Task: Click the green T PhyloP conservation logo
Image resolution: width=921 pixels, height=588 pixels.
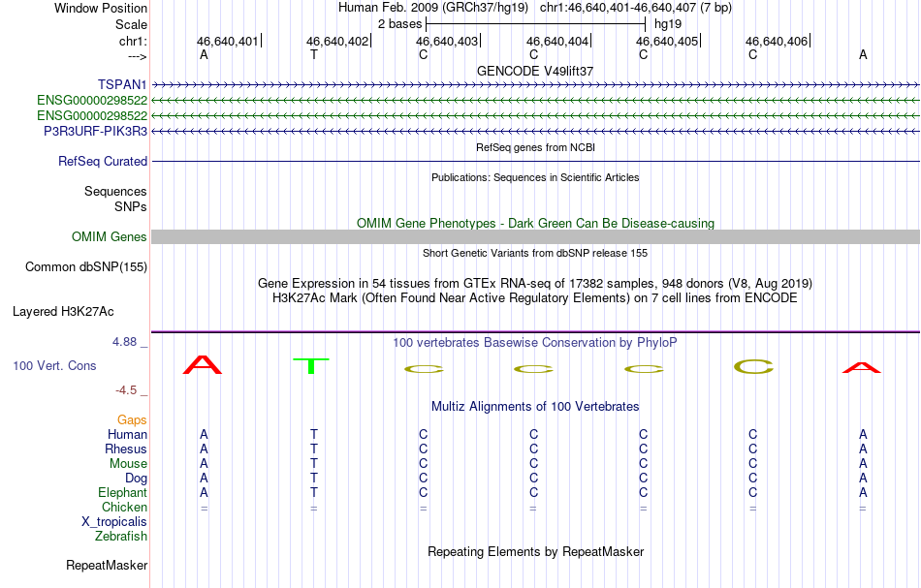Action: 311,365
